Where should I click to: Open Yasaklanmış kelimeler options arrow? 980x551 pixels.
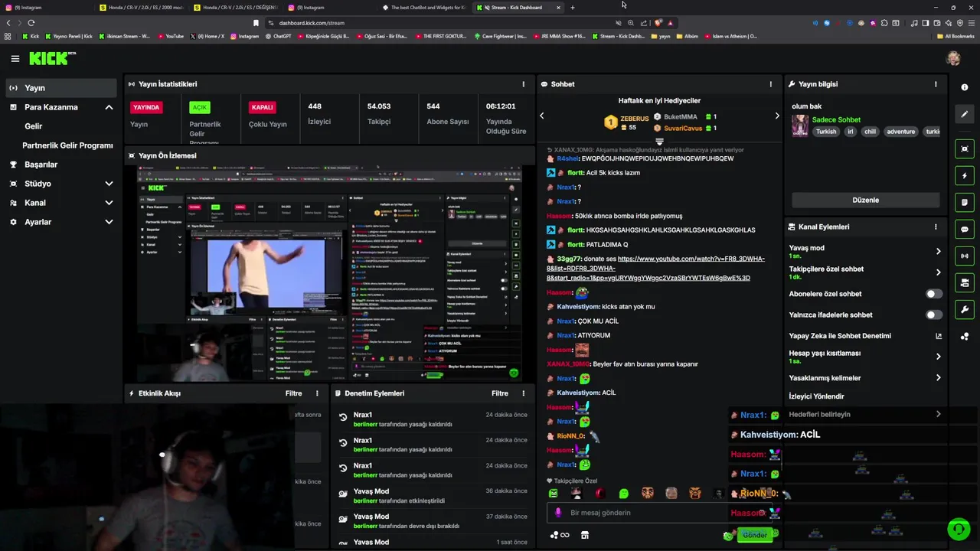(x=939, y=378)
